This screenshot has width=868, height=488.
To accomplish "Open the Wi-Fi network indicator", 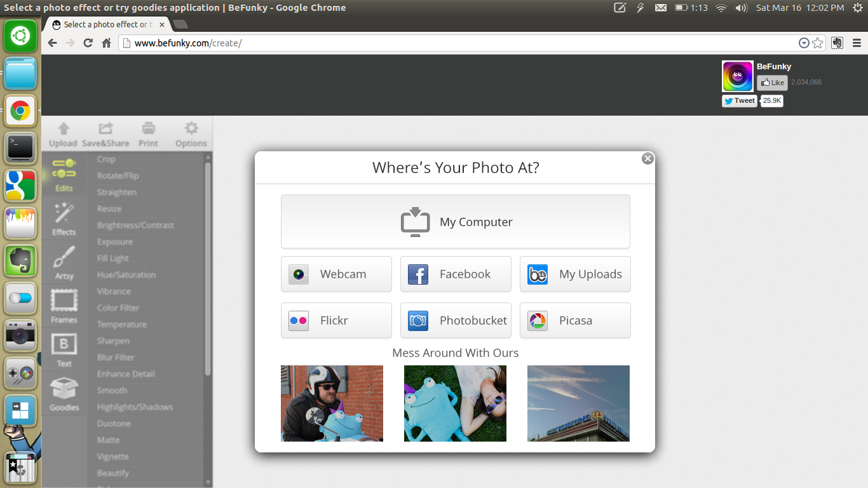I will click(x=721, y=8).
